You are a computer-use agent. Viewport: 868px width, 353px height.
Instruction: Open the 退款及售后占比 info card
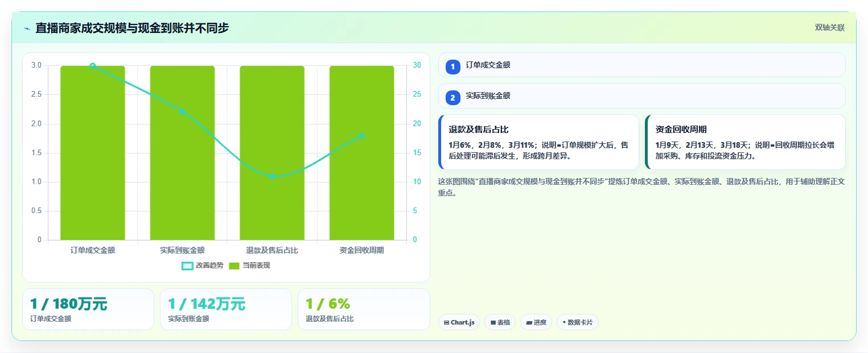(538, 142)
